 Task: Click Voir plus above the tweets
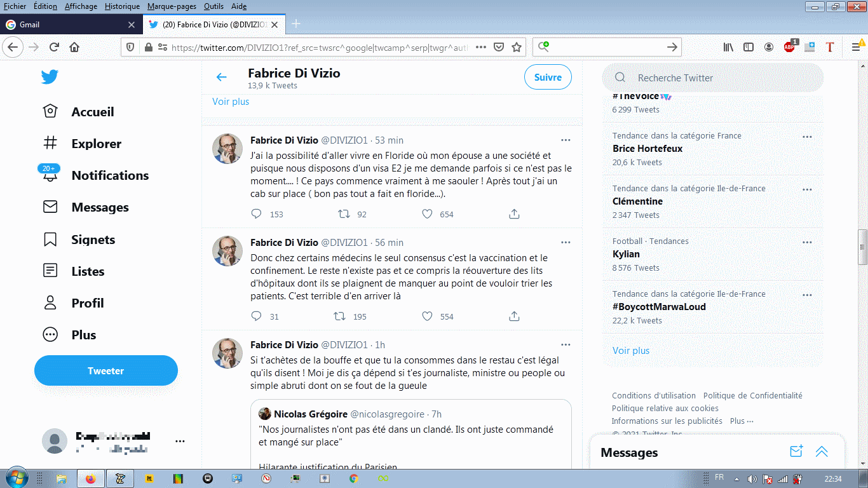(231, 102)
